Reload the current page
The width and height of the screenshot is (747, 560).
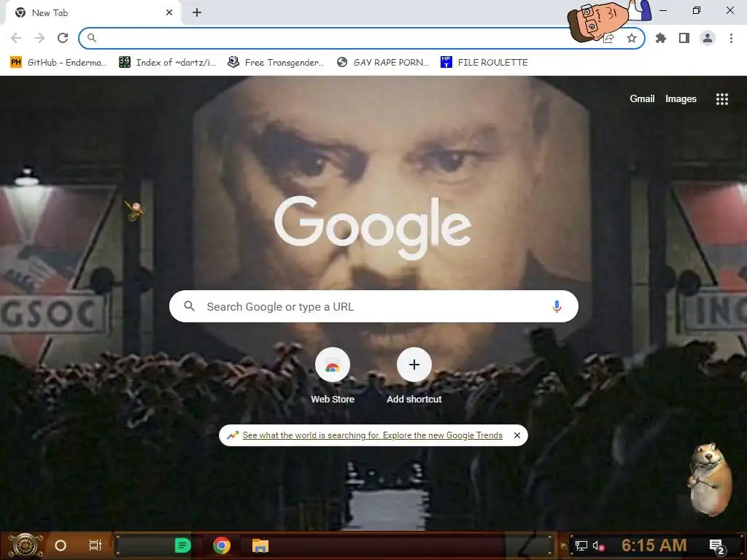(x=63, y=38)
